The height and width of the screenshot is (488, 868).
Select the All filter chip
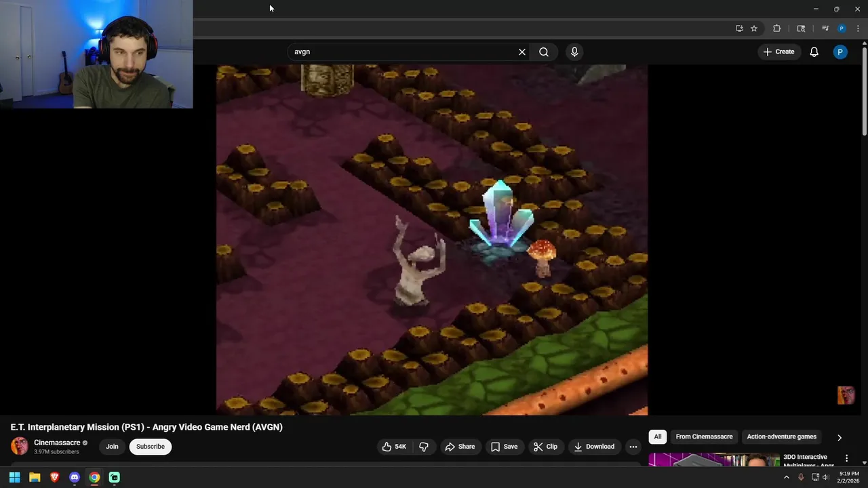(x=658, y=436)
